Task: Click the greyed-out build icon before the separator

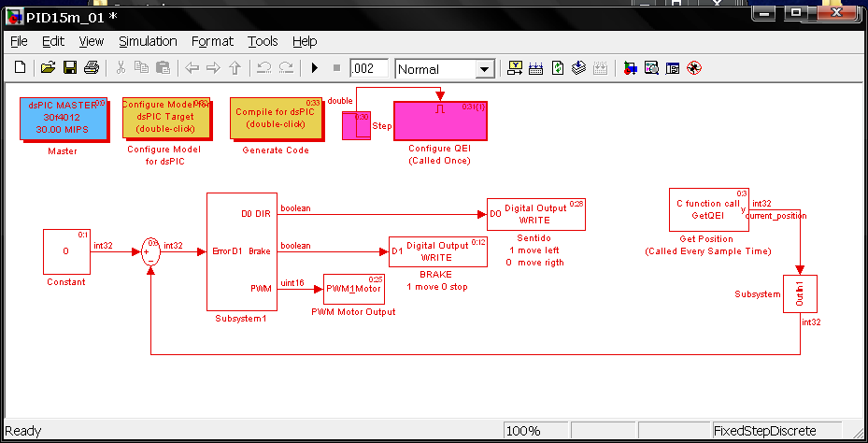Action: (600, 68)
